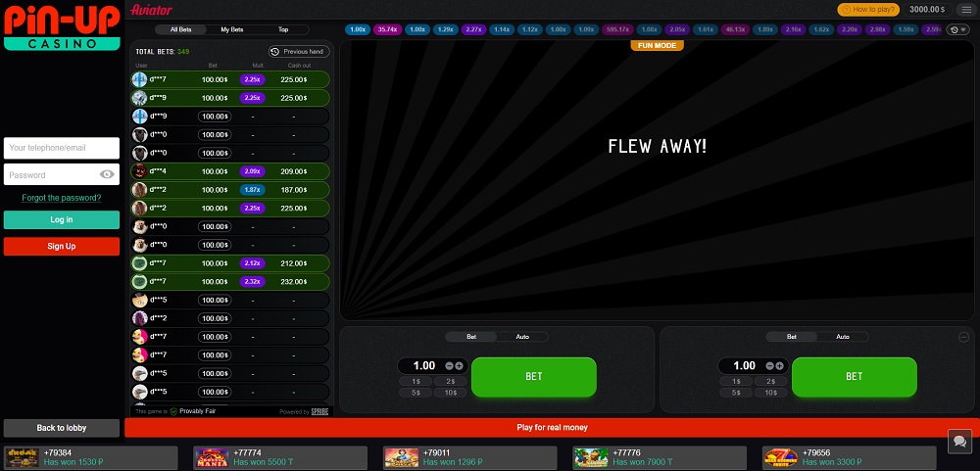
Task: Choose 2$ preset in the first bet panel
Action: (451, 382)
